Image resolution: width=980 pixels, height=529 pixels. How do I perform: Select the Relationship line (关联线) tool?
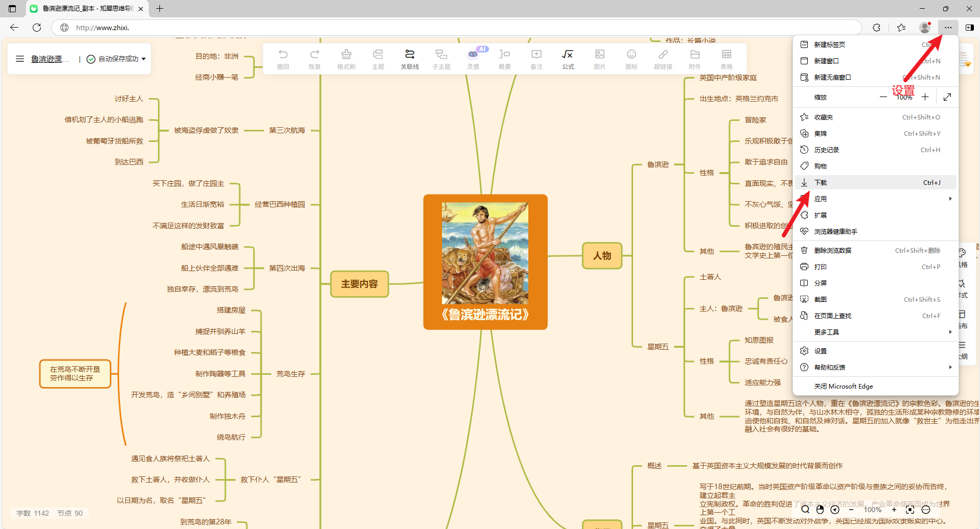pyautogui.click(x=410, y=59)
